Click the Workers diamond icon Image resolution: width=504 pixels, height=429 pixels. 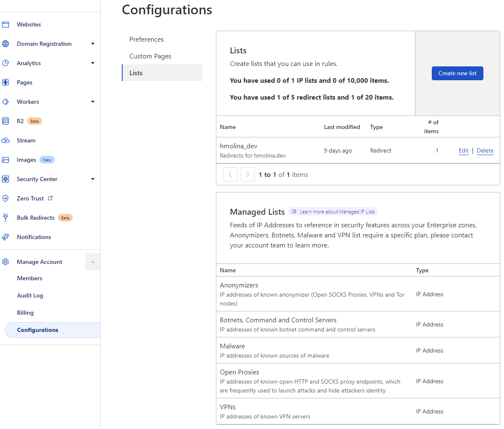point(5,102)
